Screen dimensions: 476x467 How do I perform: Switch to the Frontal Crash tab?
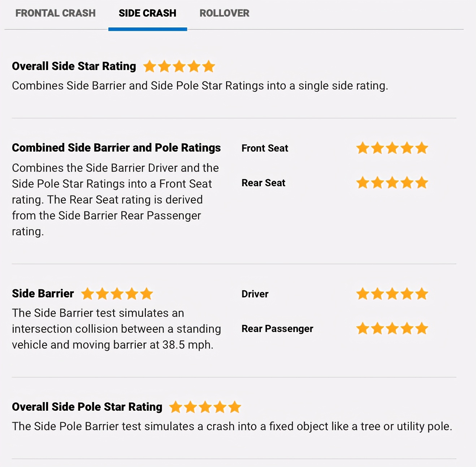tap(55, 13)
